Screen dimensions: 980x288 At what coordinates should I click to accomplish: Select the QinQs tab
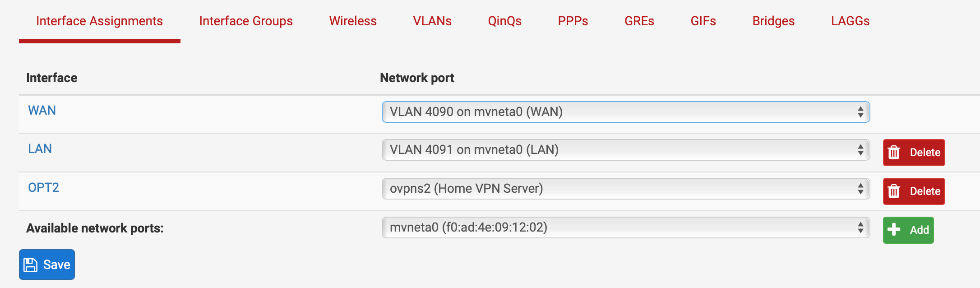click(504, 21)
